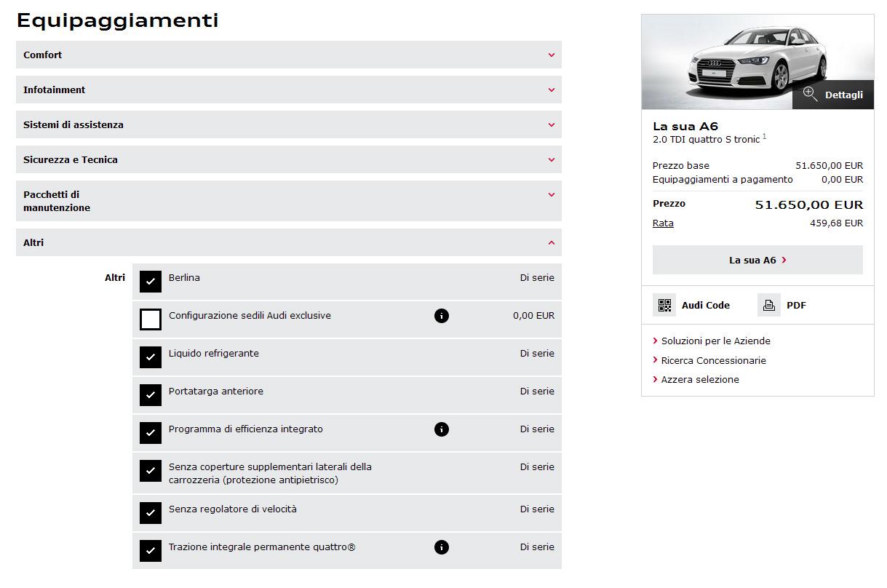Viewport: 887px width, 588px height.
Task: Open Ricerca Concessionarie link
Action: (x=713, y=361)
